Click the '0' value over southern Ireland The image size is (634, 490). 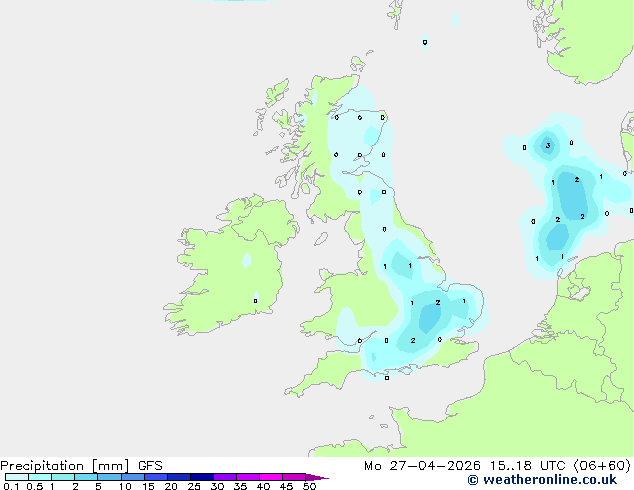coord(256,301)
